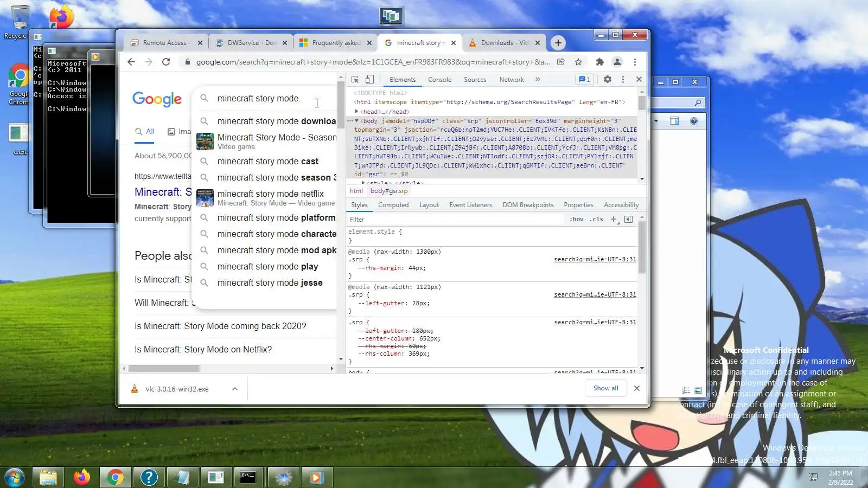Open the Command Prompt taskbar button
Viewport: 868px width, 488px height.
(x=248, y=477)
